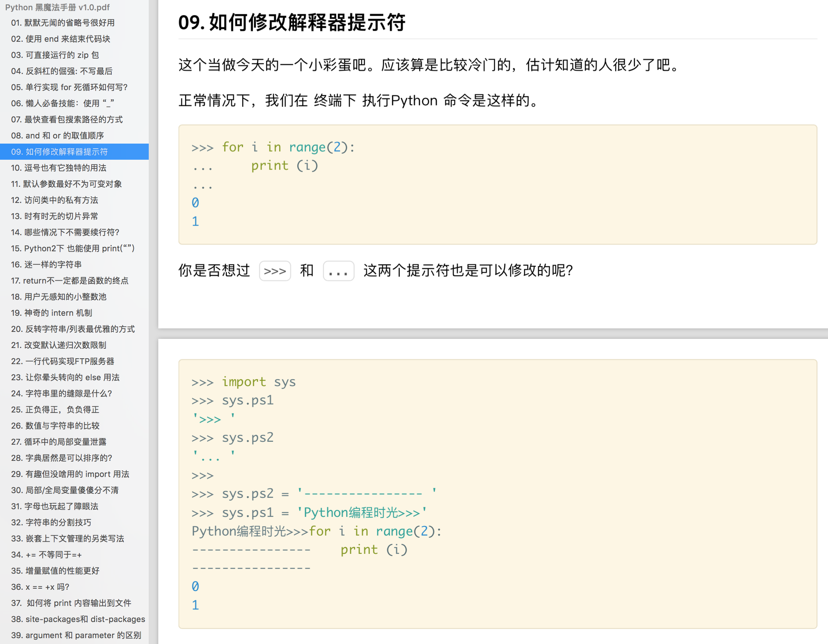Click the '09. 如何修改解释器提示符' page heading
This screenshot has height=644, width=828.
[x=292, y=22]
